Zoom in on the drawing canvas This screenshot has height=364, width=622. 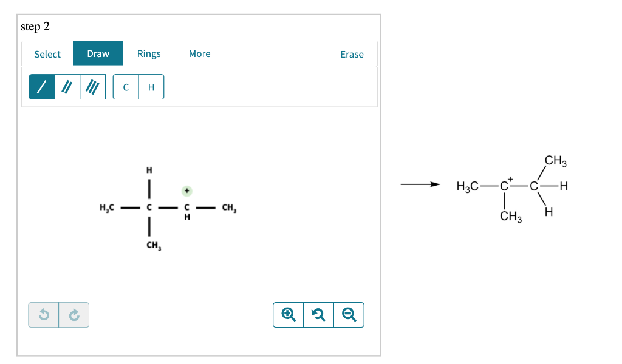click(x=288, y=314)
